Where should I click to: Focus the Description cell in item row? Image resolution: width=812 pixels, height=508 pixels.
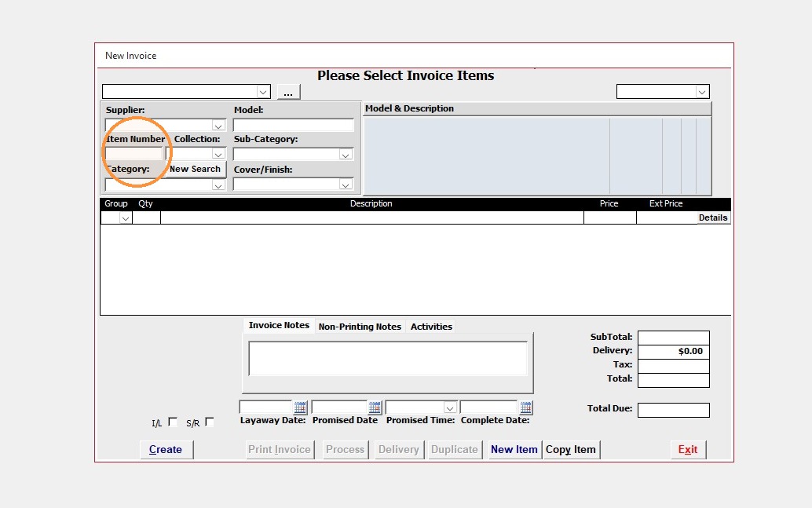tap(371, 218)
